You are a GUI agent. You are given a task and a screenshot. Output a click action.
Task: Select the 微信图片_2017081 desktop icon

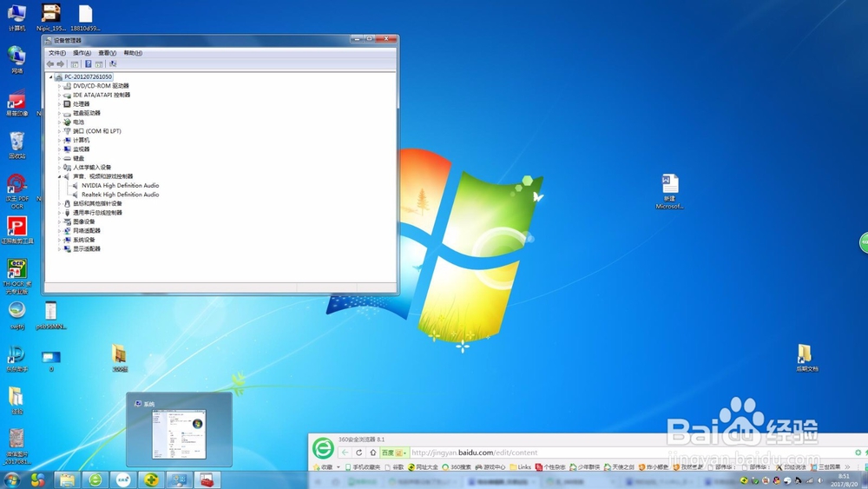[16, 446]
